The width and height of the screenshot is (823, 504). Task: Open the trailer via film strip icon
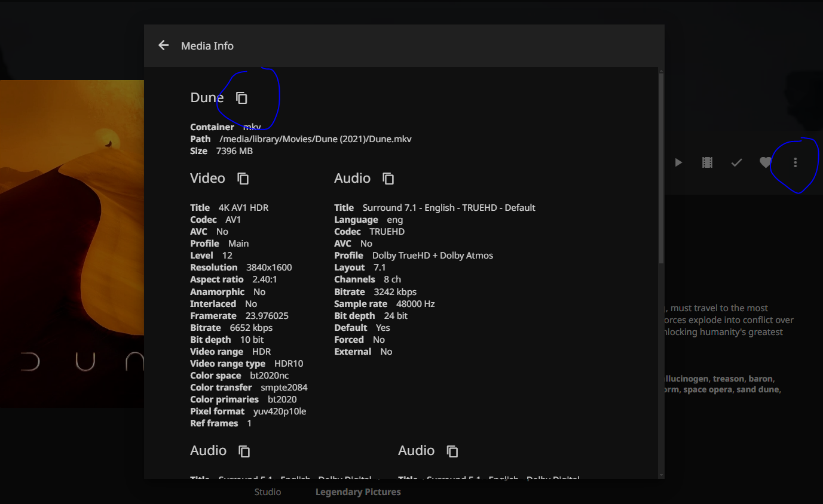[x=707, y=162]
